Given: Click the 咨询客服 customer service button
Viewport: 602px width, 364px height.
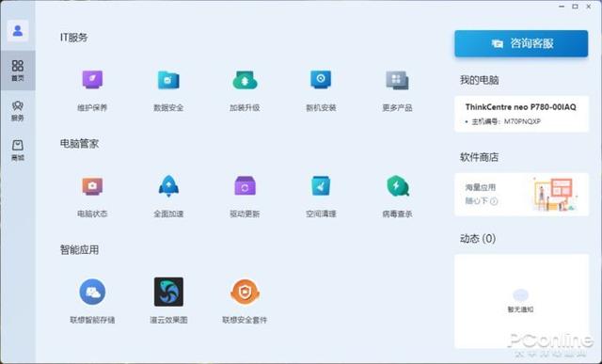Looking at the screenshot, I should click(x=521, y=43).
